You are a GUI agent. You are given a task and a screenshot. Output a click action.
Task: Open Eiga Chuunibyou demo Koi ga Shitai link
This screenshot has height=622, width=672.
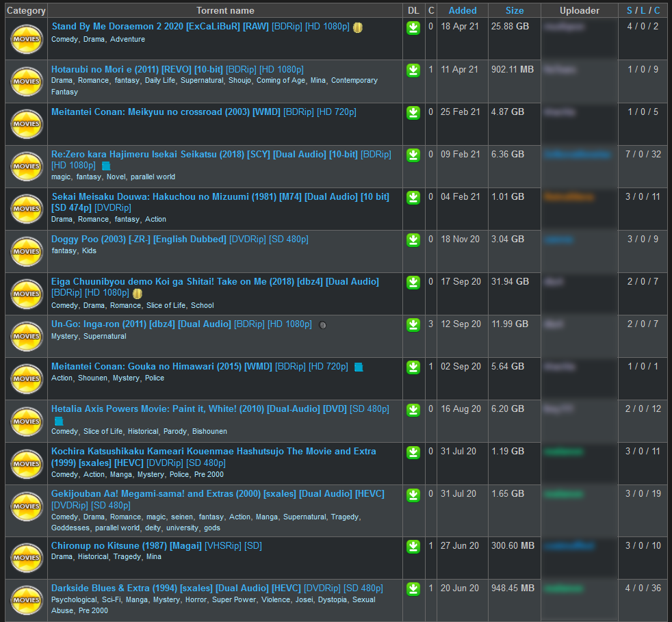[215, 287]
